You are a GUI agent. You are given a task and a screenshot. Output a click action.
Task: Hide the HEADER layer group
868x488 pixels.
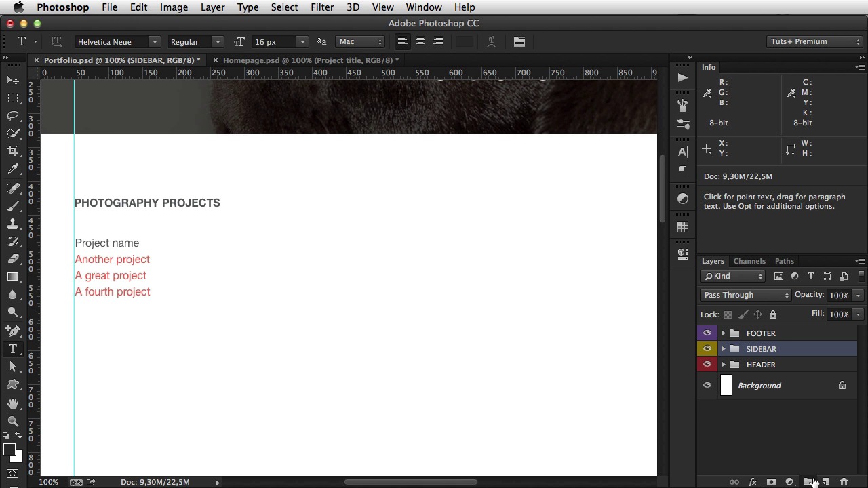[707, 365]
